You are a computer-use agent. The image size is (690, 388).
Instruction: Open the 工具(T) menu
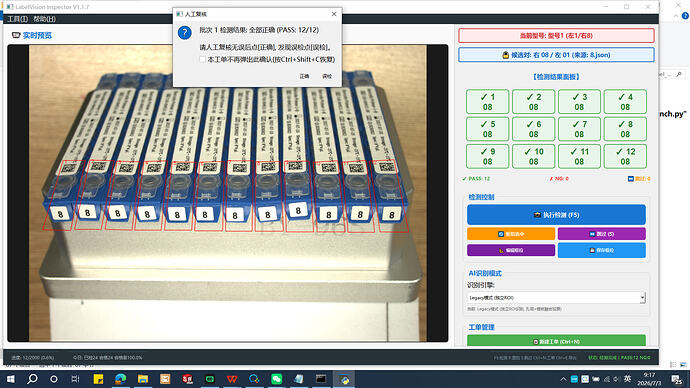[x=18, y=19]
